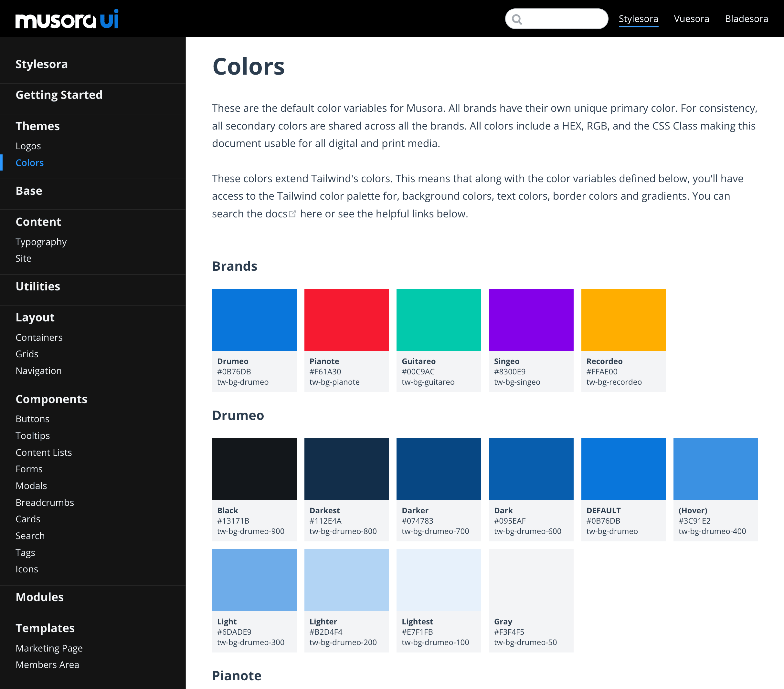Focus the search input field
This screenshot has height=689, width=784.
[556, 19]
